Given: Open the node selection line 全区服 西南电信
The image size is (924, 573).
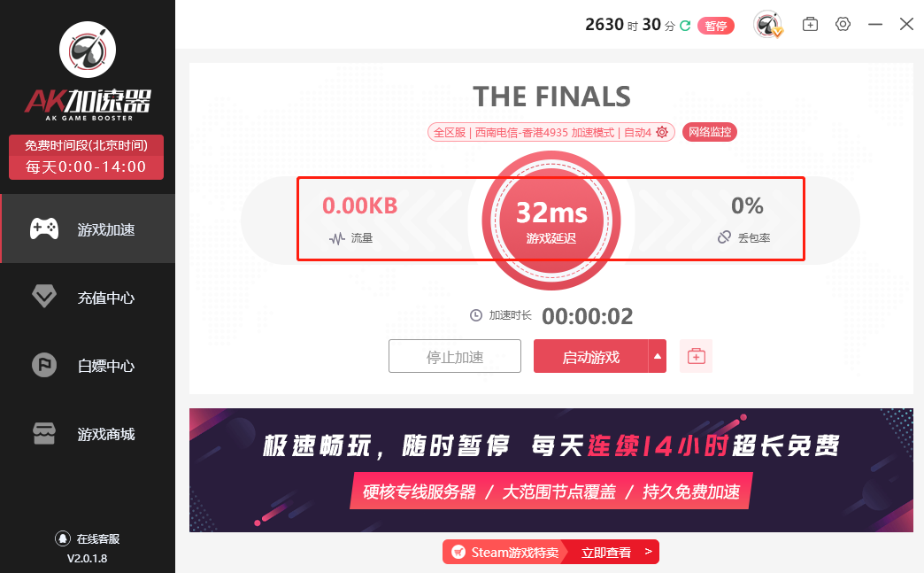Looking at the screenshot, I should pyautogui.click(x=543, y=132).
